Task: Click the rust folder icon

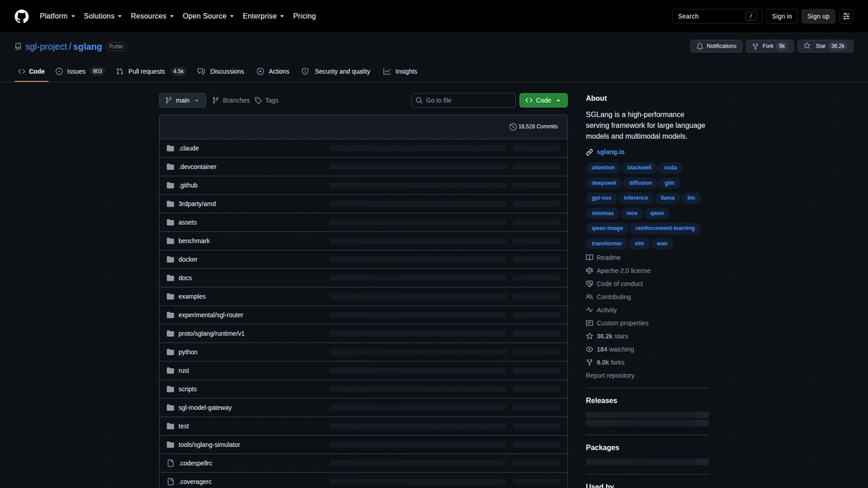Action: click(171, 371)
